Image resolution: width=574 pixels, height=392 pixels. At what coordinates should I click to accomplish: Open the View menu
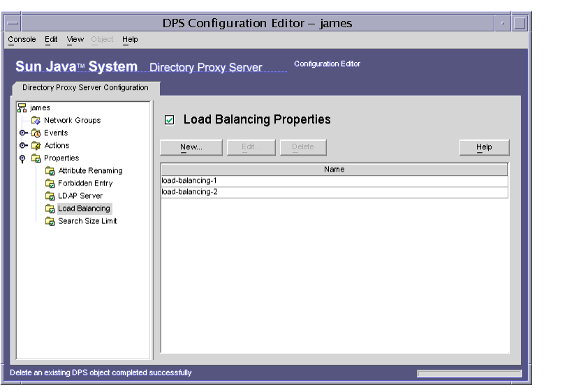click(x=75, y=40)
